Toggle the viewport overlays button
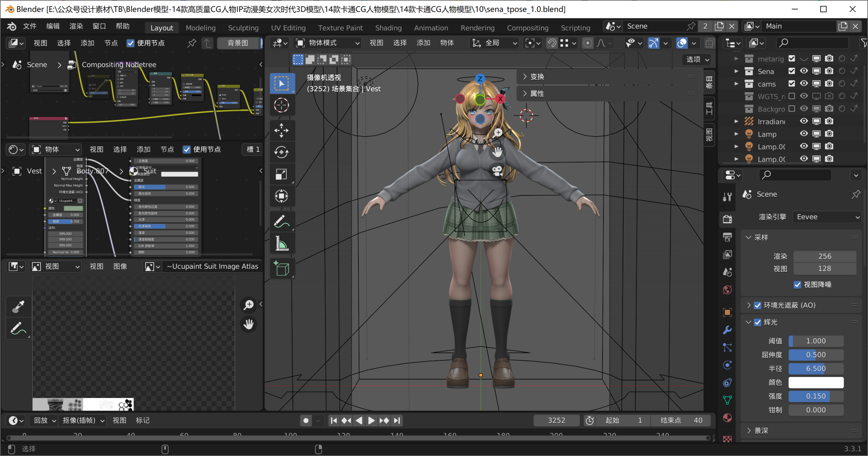The image size is (868, 456). tap(682, 43)
